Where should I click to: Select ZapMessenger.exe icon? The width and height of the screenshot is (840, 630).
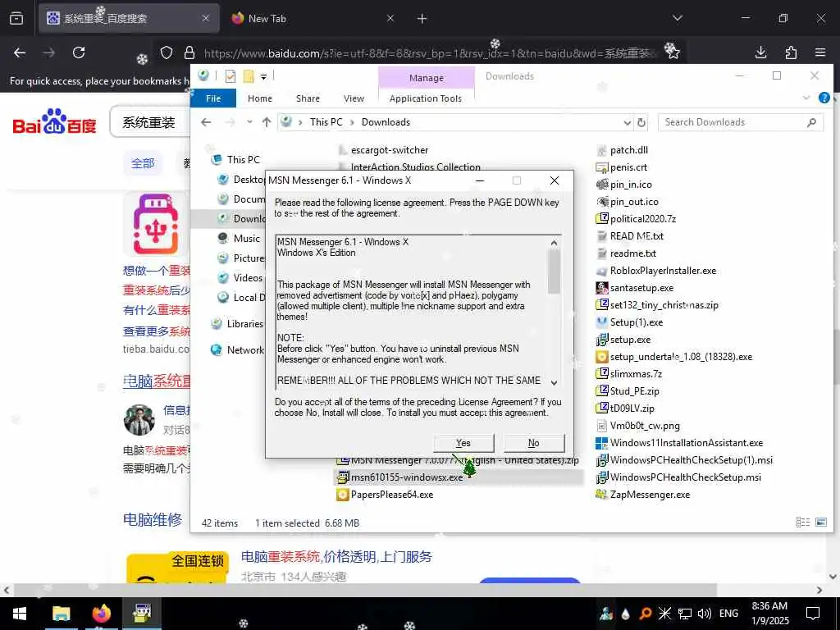click(602, 494)
